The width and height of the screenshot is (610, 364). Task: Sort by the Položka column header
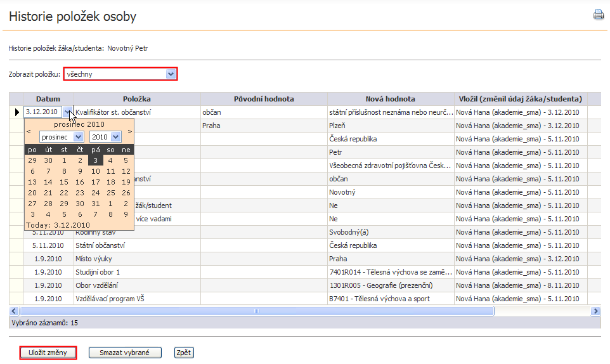[x=137, y=99]
